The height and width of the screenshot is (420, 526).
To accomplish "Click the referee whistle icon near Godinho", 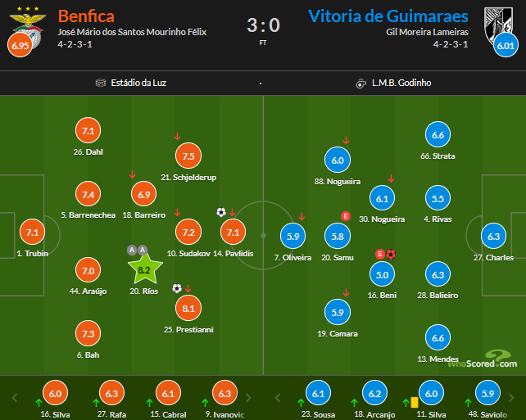I will tap(361, 84).
